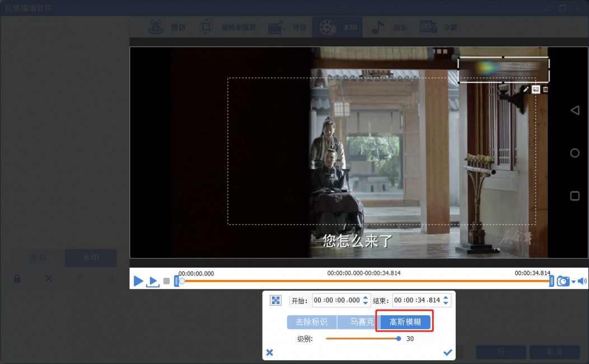Select the 高斯模糊 Gaussian blur mode
This screenshot has height=364, width=589.
point(405,322)
